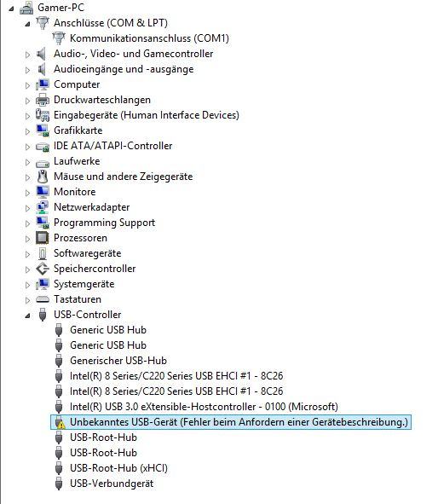This screenshot has width=438, height=504.
Task: Select Audioeingänge und -ausgänge label
Action: point(124,69)
